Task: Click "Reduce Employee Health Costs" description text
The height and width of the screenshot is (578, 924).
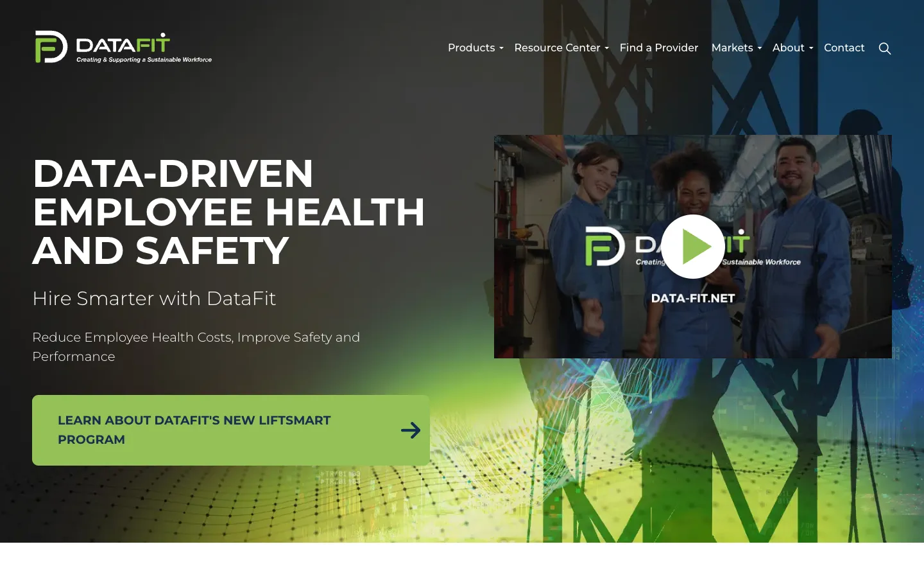Action: (x=196, y=347)
